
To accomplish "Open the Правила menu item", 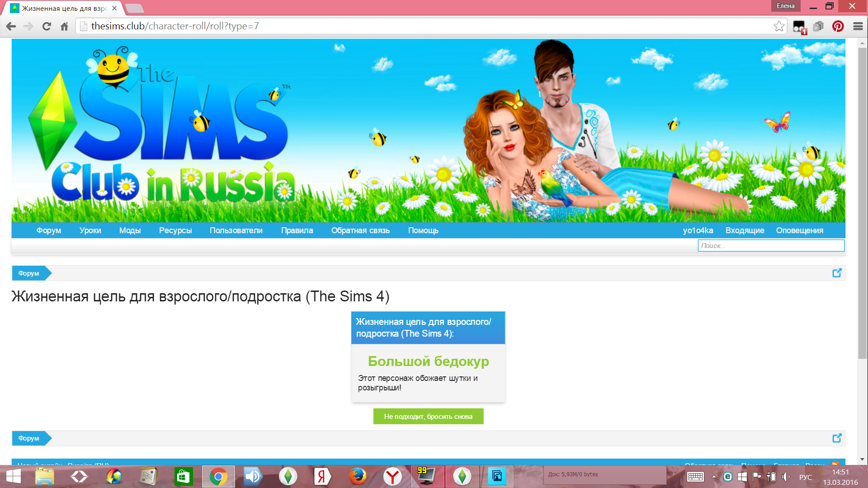I will pyautogui.click(x=297, y=230).
